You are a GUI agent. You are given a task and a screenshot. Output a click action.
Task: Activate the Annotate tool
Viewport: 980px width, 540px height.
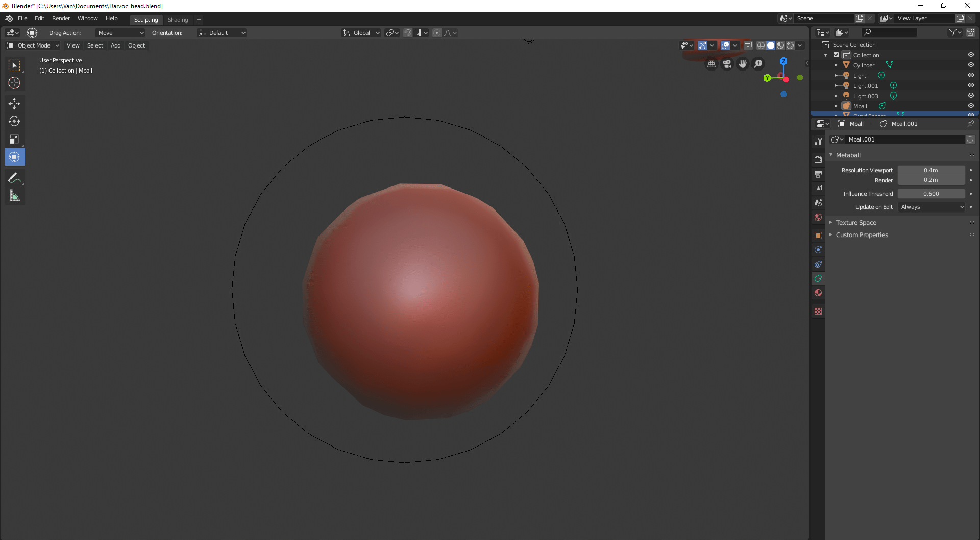[x=14, y=177]
